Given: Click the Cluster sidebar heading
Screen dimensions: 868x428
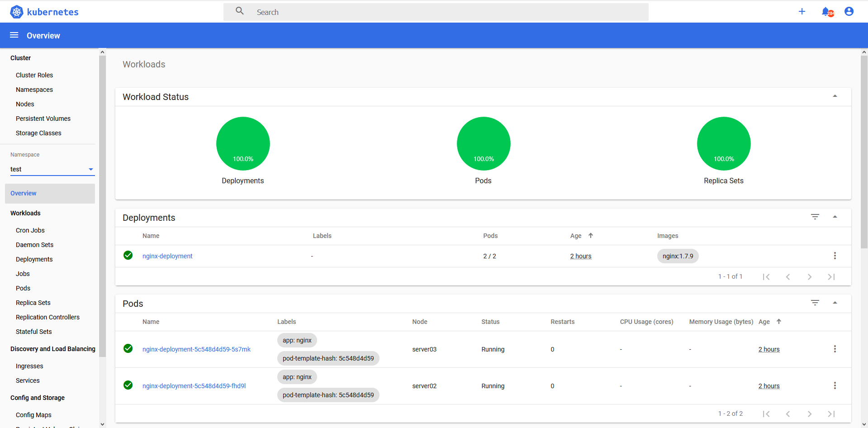Looking at the screenshot, I should [21, 58].
